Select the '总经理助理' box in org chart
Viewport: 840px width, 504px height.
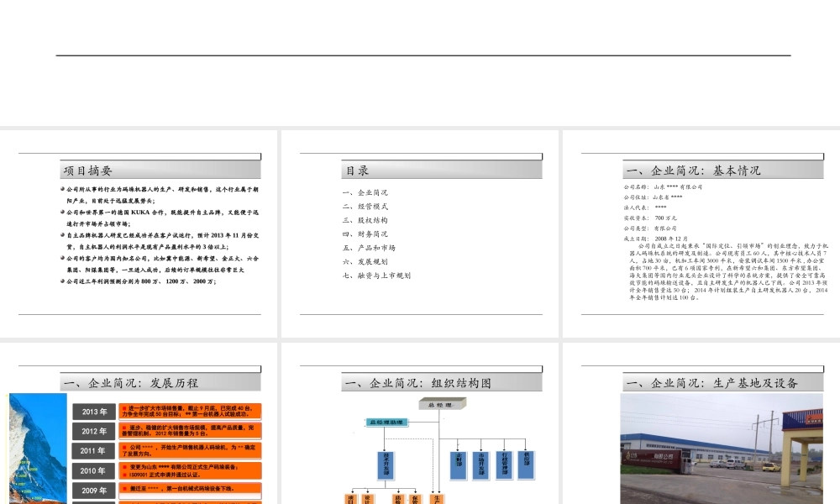tap(386, 423)
